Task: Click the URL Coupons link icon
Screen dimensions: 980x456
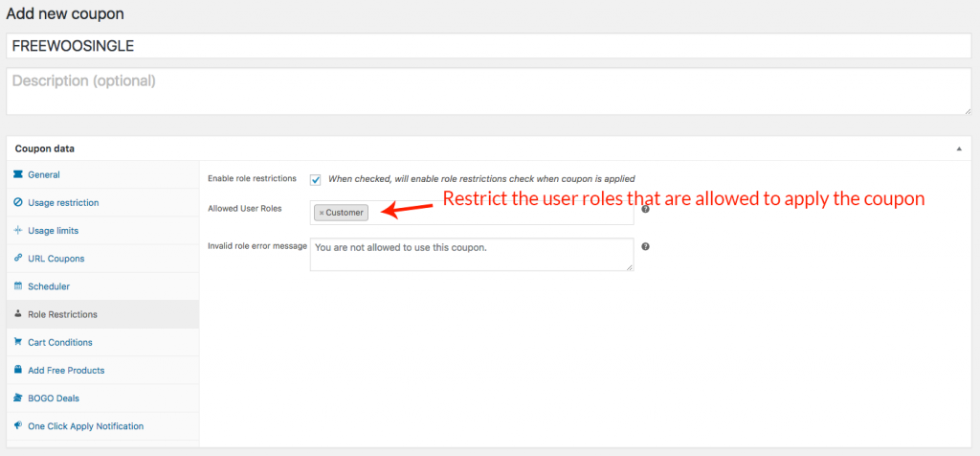Action: 17,259
